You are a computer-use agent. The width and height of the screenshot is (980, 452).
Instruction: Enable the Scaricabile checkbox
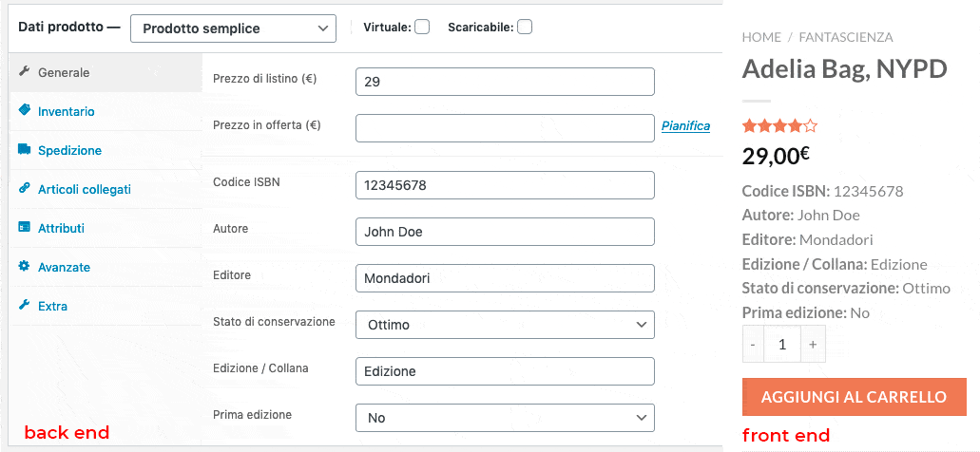(x=525, y=27)
